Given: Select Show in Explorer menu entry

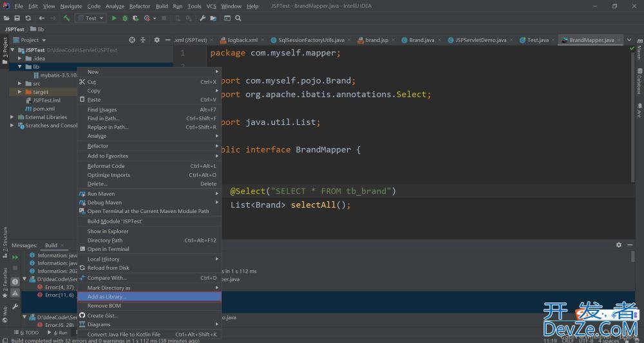Looking at the screenshot, I should point(149,231).
